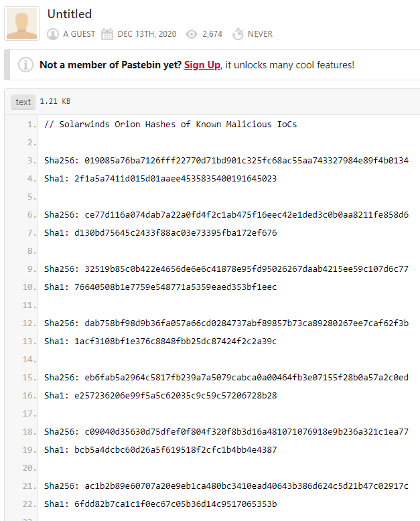
Task: Click the info icon in the notice banner
Action: [x=25, y=64]
